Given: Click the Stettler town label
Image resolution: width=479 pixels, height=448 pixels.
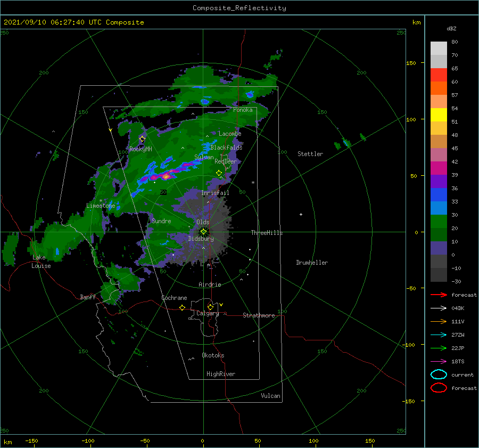Looking at the screenshot, I should click(310, 154).
